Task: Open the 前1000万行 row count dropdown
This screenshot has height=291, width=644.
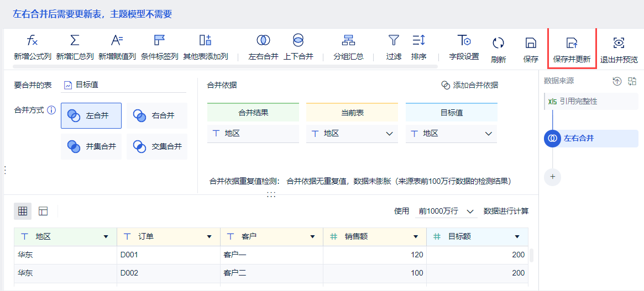Action: (x=446, y=211)
